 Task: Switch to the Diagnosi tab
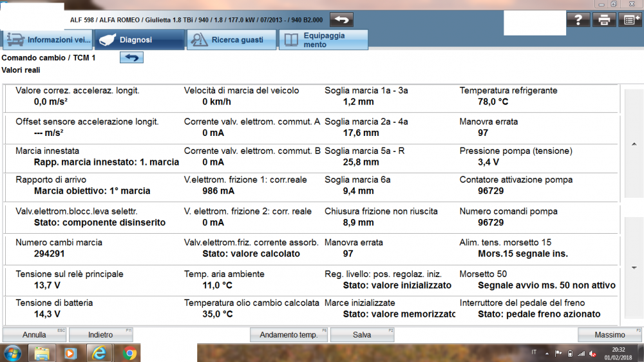point(140,40)
